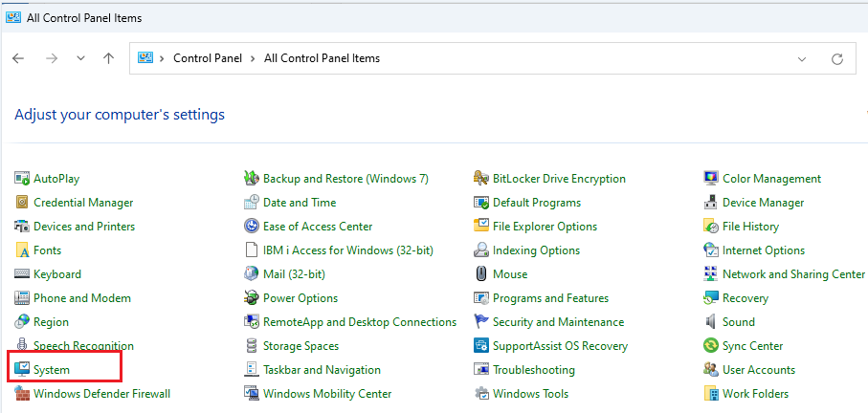868x413 pixels.
Task: Click the Mouse icon
Action: tap(481, 273)
